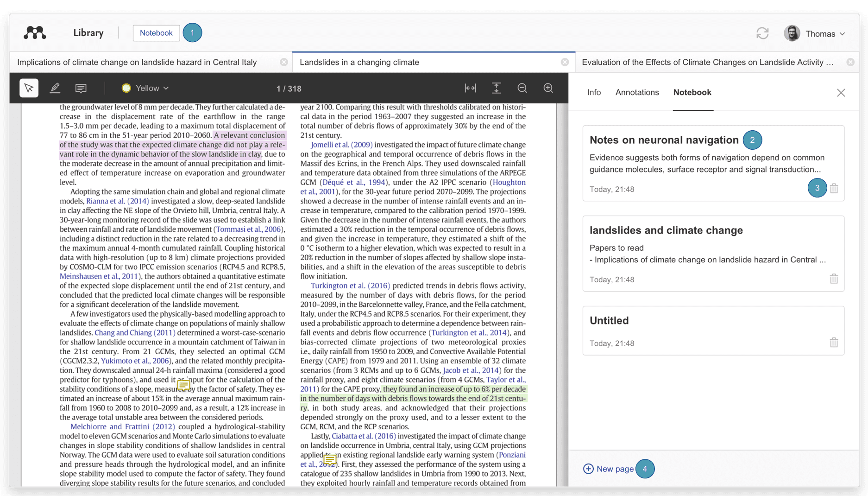This screenshot has height=496, width=868.
Task: Sync library with refresh icon
Action: tap(762, 33)
